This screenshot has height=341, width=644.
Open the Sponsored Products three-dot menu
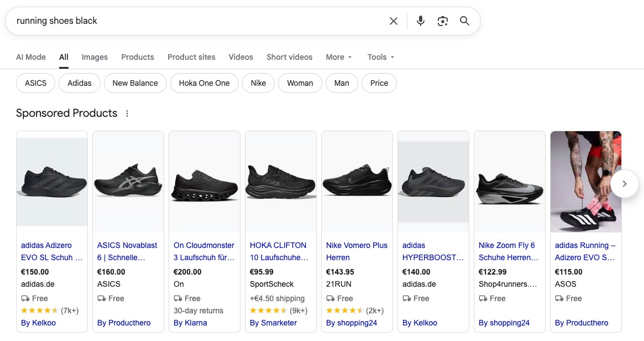pos(127,113)
